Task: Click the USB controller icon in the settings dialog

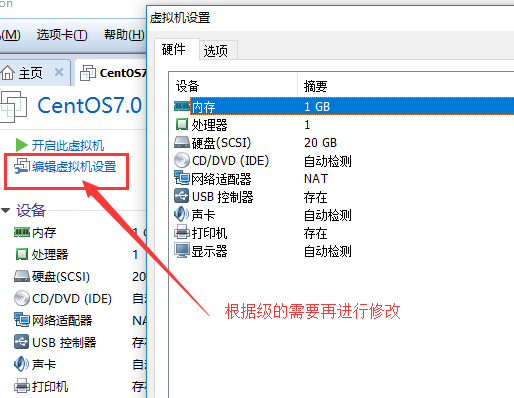Action: pyautogui.click(x=182, y=196)
